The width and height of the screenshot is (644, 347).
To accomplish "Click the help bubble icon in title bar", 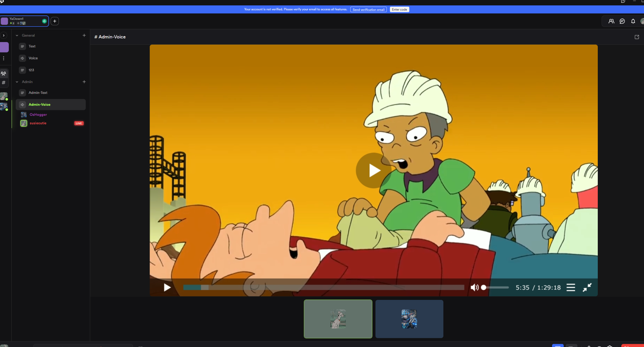I will tap(623, 1).
